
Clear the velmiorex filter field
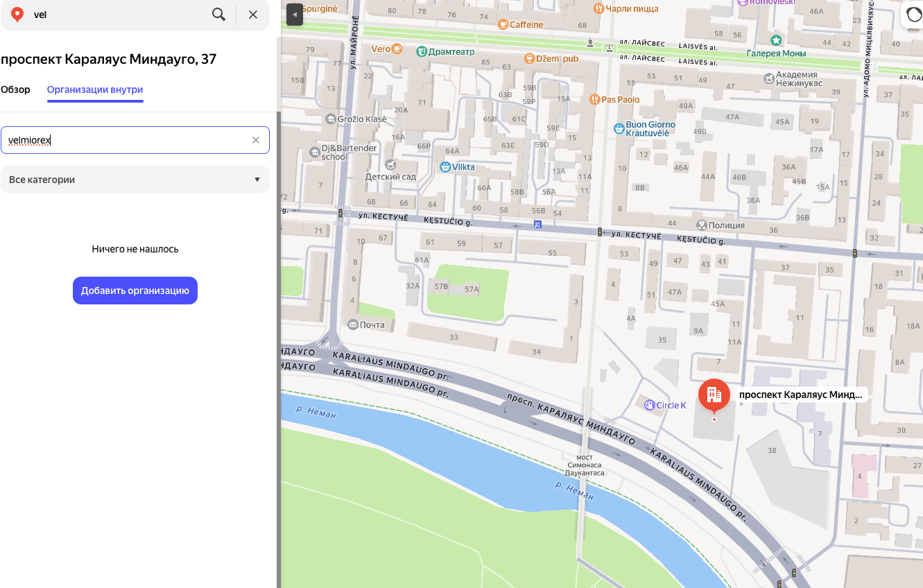[x=256, y=140]
